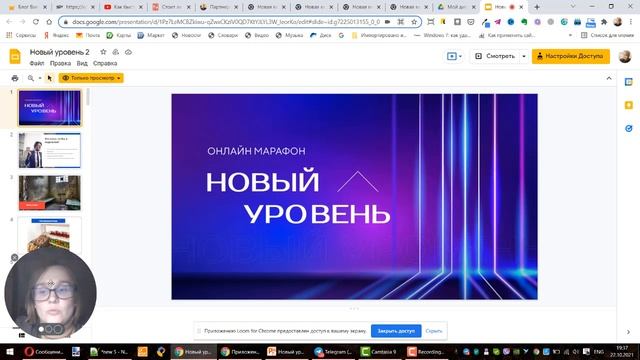
Task: Expand the zoom level dropdown arrow
Action: (x=40, y=78)
